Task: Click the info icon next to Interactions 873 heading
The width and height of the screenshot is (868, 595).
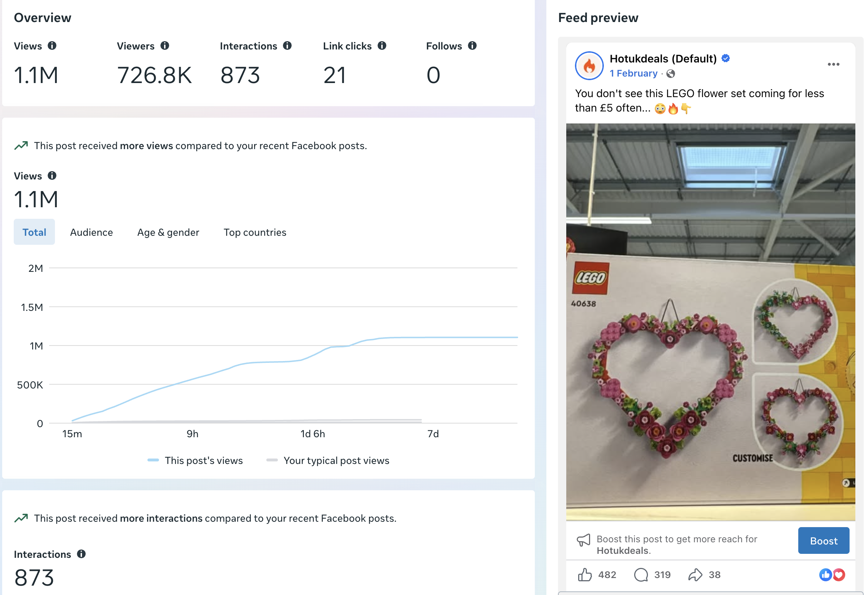Action: [81, 554]
